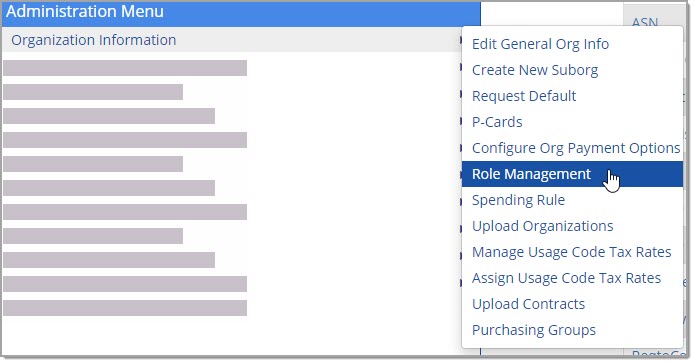This screenshot has height=363, width=694.
Task: Click the second greyed placeholder row
Action: click(x=93, y=92)
